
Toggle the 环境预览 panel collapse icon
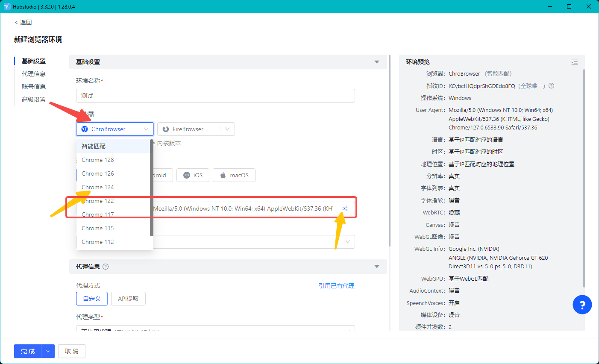tap(574, 62)
